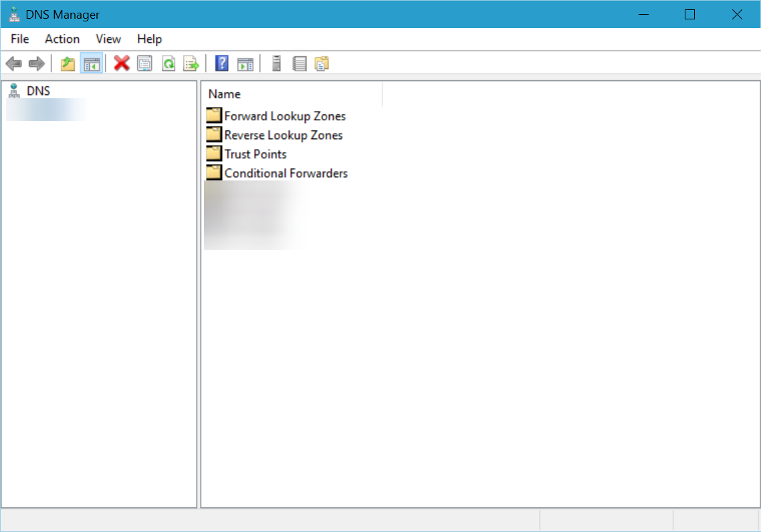The height and width of the screenshot is (532, 761).
Task: Click the DNS root node icon
Action: 14,91
